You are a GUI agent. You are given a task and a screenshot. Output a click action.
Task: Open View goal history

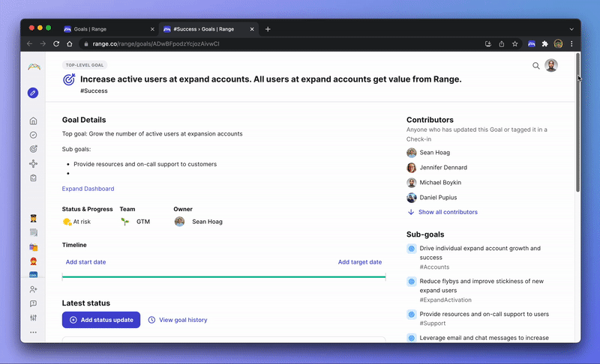tap(178, 320)
